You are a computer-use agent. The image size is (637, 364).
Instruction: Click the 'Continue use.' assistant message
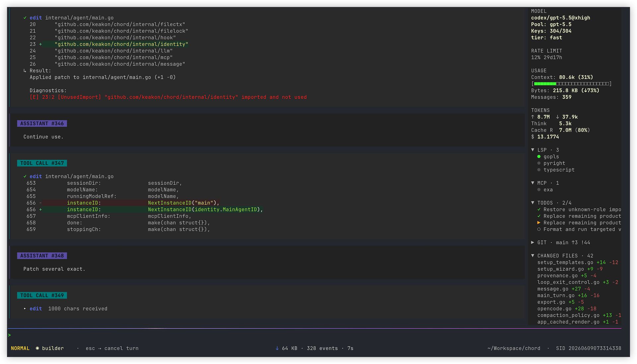pyautogui.click(x=43, y=137)
